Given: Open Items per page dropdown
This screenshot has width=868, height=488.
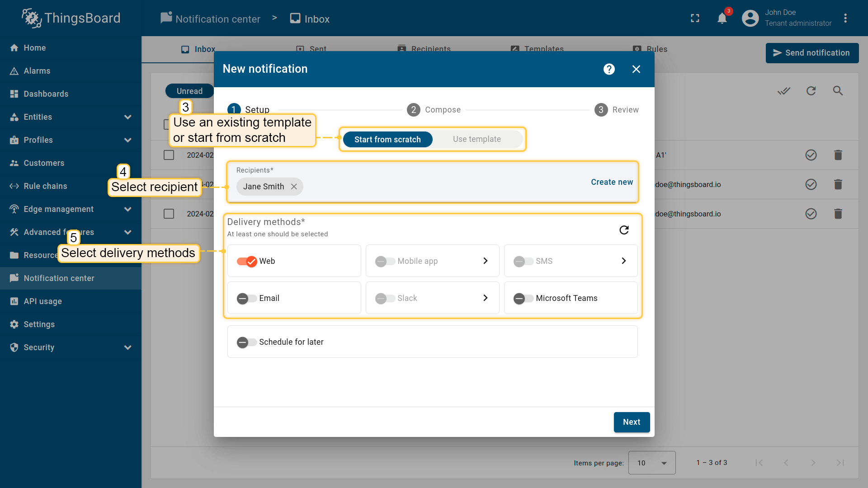Looking at the screenshot, I should (651, 463).
